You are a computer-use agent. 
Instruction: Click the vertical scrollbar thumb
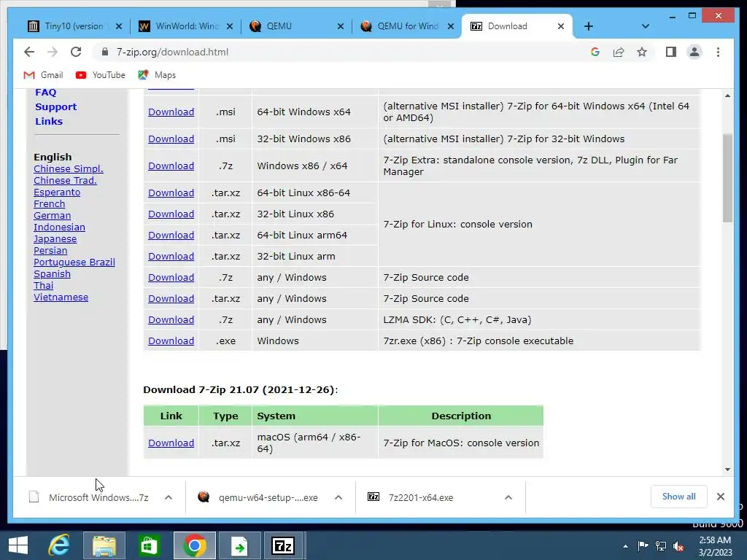727,178
